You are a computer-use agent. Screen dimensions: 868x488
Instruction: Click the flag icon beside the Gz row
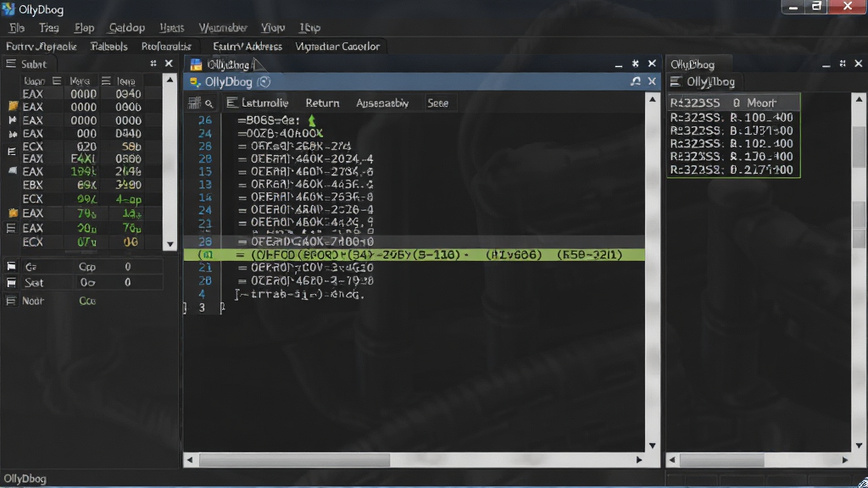pos(11,267)
